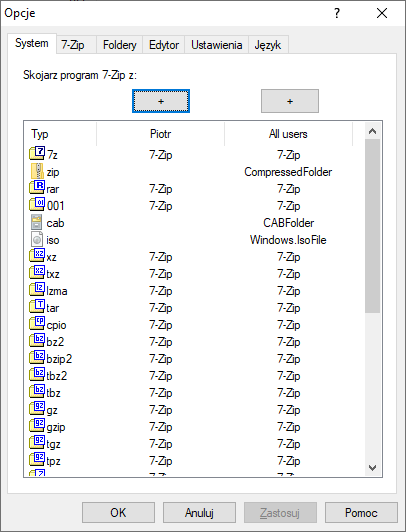
Task: Open the context help question mark
Action: coord(336,13)
